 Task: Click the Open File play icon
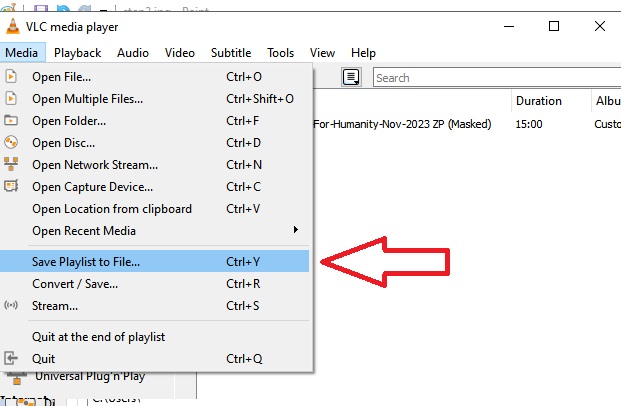(11, 76)
